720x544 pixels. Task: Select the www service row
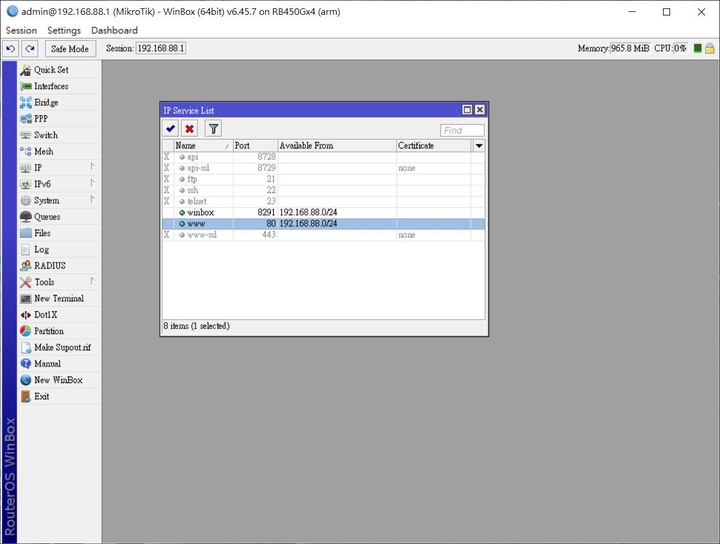click(x=324, y=224)
